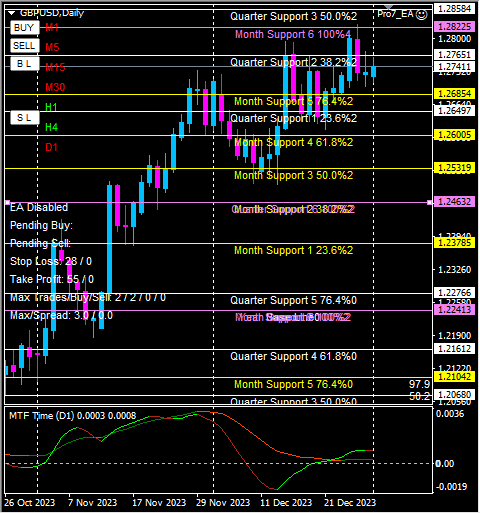This screenshot has height=514, width=480.
Task: Click the Max/Spread: 3.0 / 0.0 text
Action: pyautogui.click(x=61, y=315)
